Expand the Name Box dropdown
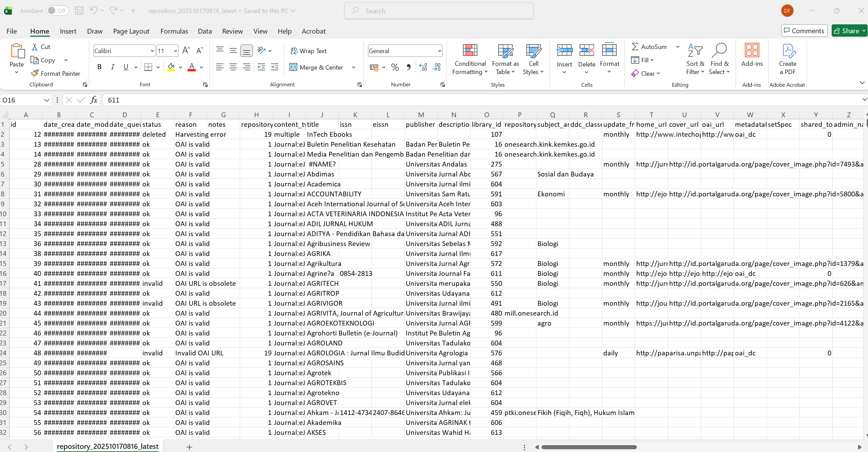The width and height of the screenshot is (868, 452). 46,100
